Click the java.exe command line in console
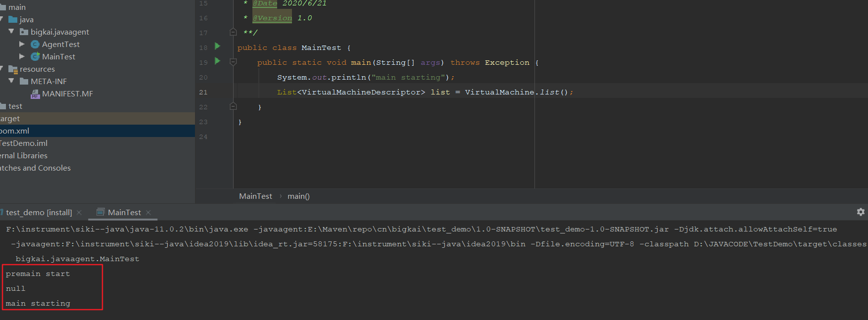The width and height of the screenshot is (868, 320). coord(421,229)
